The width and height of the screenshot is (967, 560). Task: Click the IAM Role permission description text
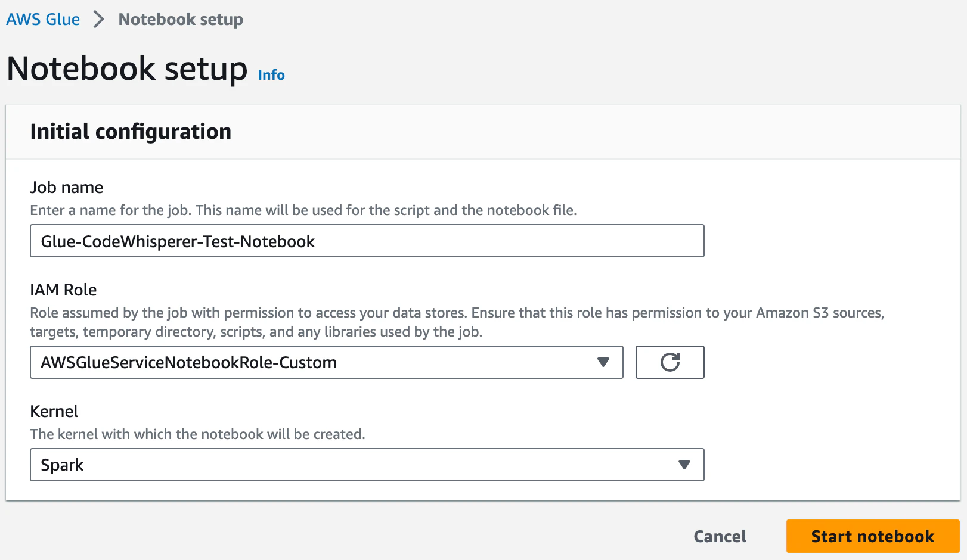[x=456, y=322]
